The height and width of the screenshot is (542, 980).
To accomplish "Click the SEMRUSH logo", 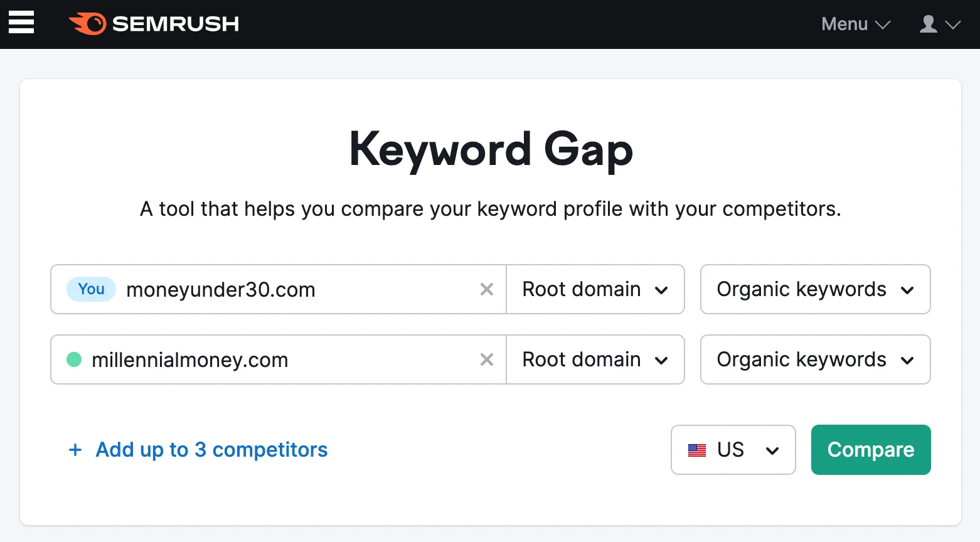I will (153, 24).
